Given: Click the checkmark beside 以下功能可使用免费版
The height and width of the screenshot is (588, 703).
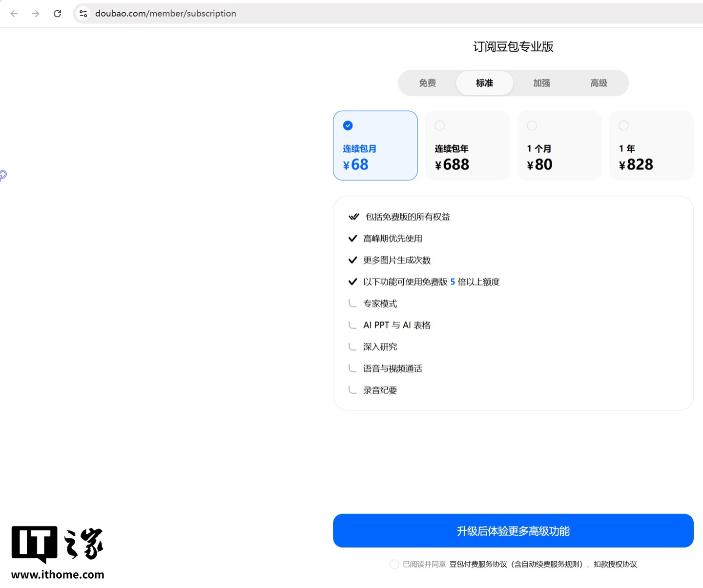Looking at the screenshot, I should [352, 282].
